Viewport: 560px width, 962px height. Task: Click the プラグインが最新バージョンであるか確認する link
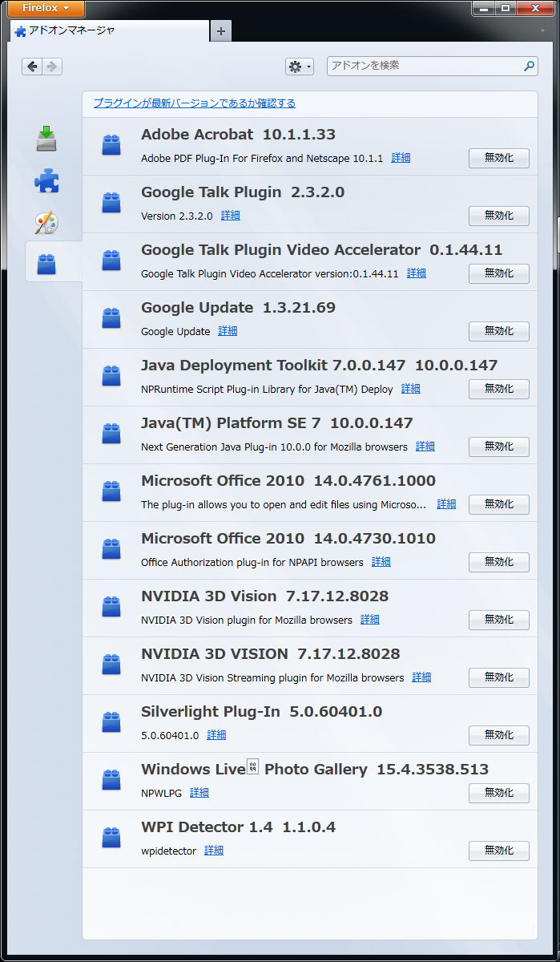[194, 103]
